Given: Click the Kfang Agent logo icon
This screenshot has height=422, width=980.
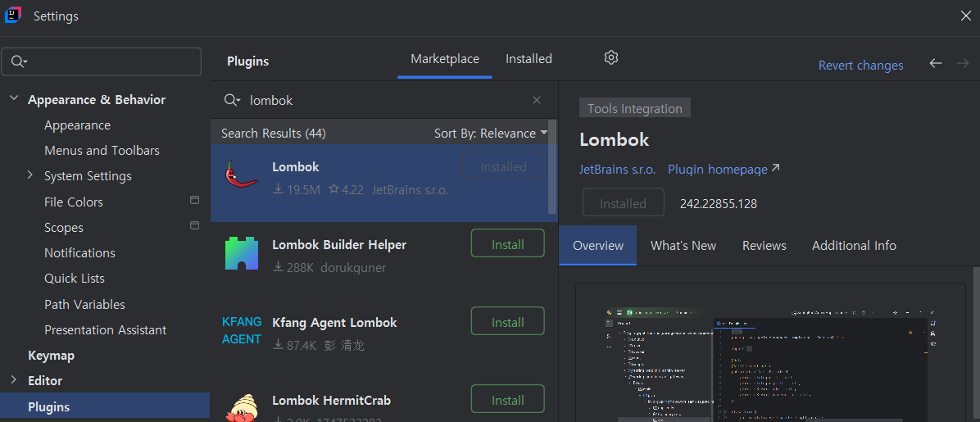Looking at the screenshot, I should click(x=241, y=331).
